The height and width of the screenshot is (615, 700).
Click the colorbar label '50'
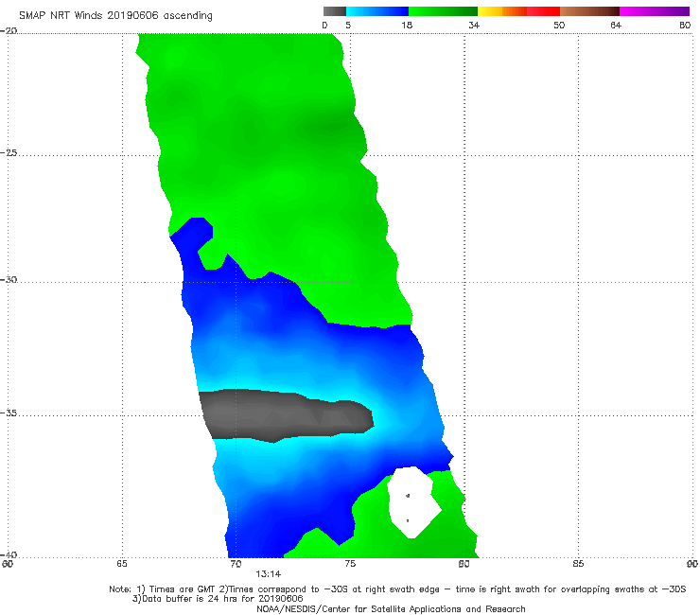(559, 25)
